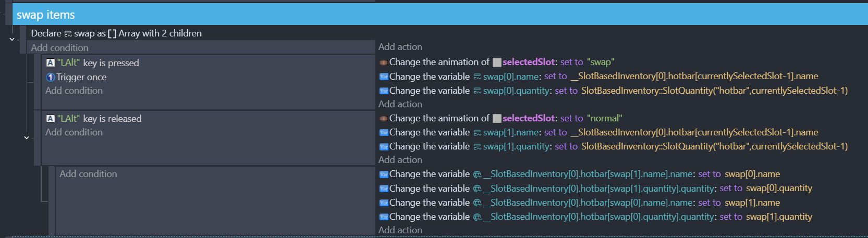Click the structure icon next to swap in Declare row

point(68,34)
